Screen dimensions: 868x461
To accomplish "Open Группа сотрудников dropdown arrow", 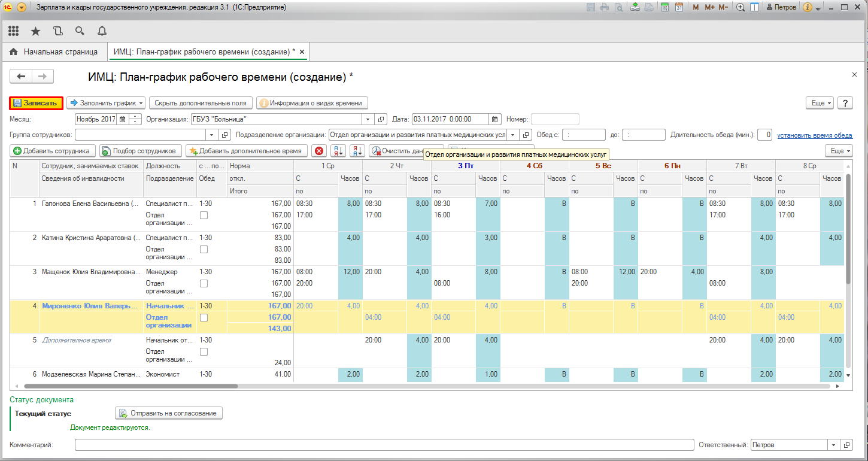I will (212, 135).
